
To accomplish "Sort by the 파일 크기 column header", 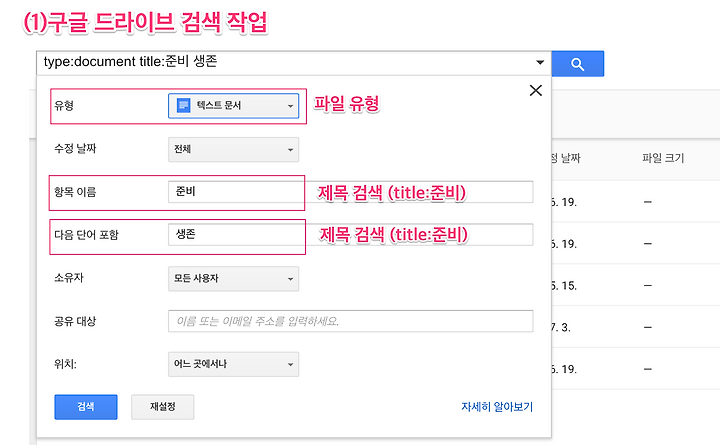I will tap(664, 158).
